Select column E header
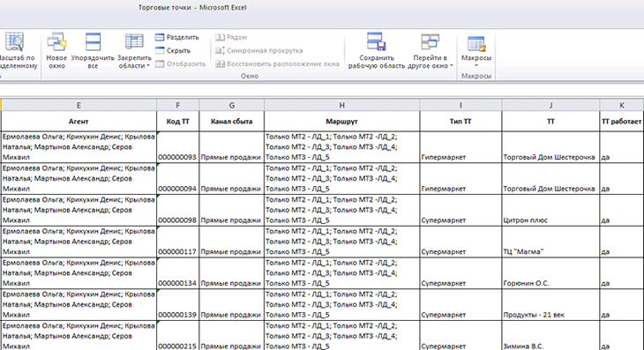The image size is (644, 350). pyautogui.click(x=79, y=106)
